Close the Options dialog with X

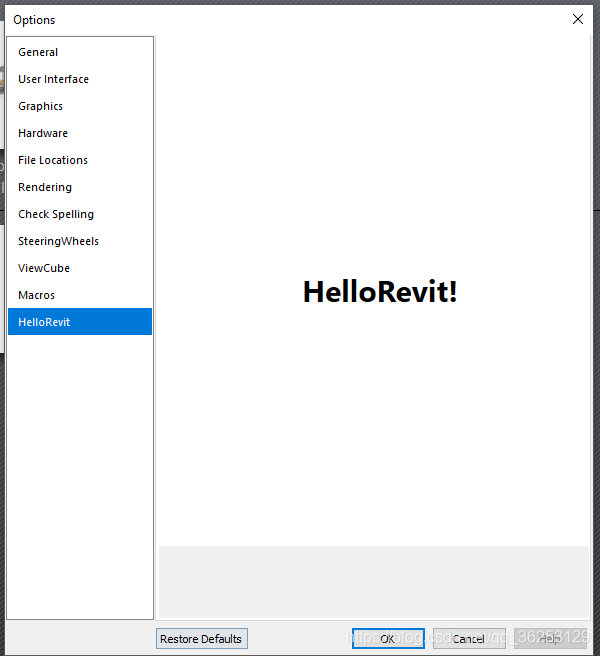coord(578,19)
